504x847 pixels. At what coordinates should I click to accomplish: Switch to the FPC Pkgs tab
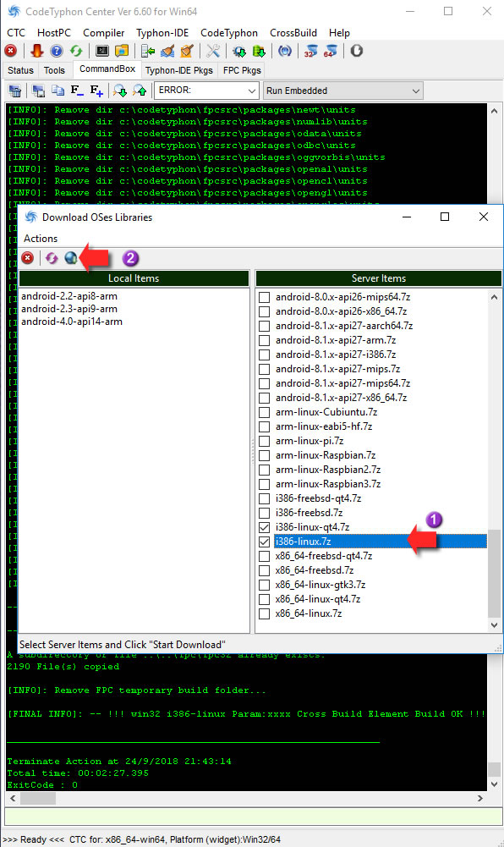tap(243, 70)
